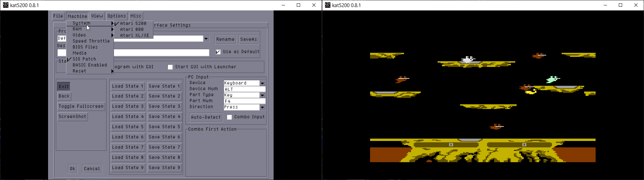This screenshot has width=644, height=180.
Task: Toggle SIO Patch menu option
Action: tap(90, 59)
